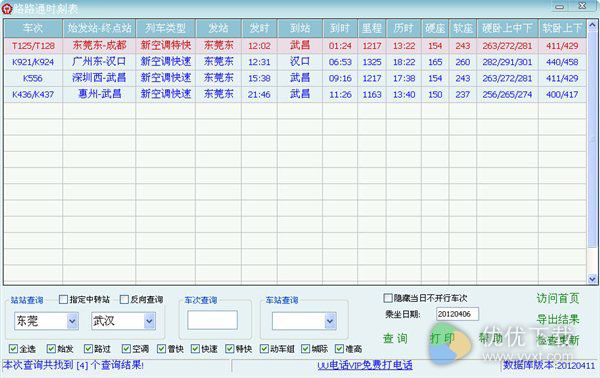Click departure time 21:46
The image size is (600, 378).
click(259, 94)
